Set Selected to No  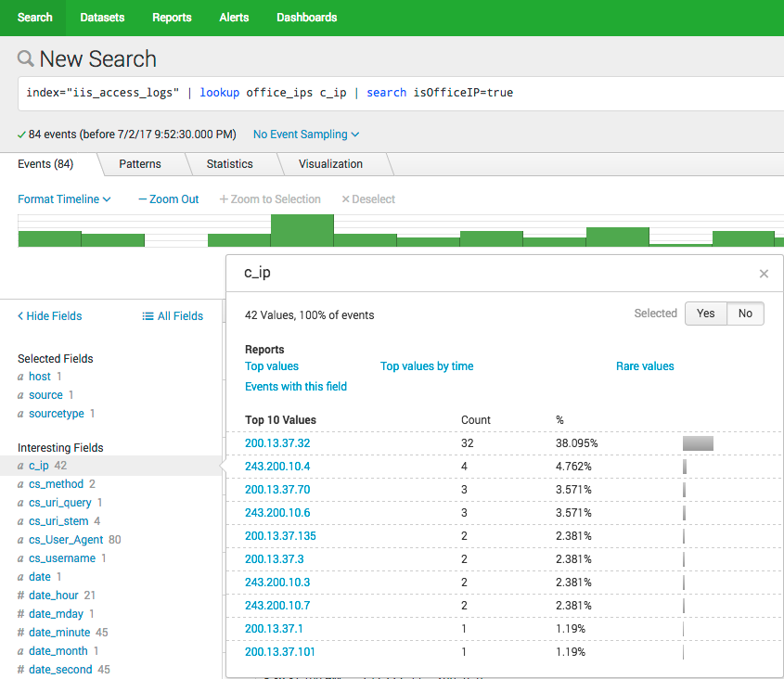click(x=745, y=314)
